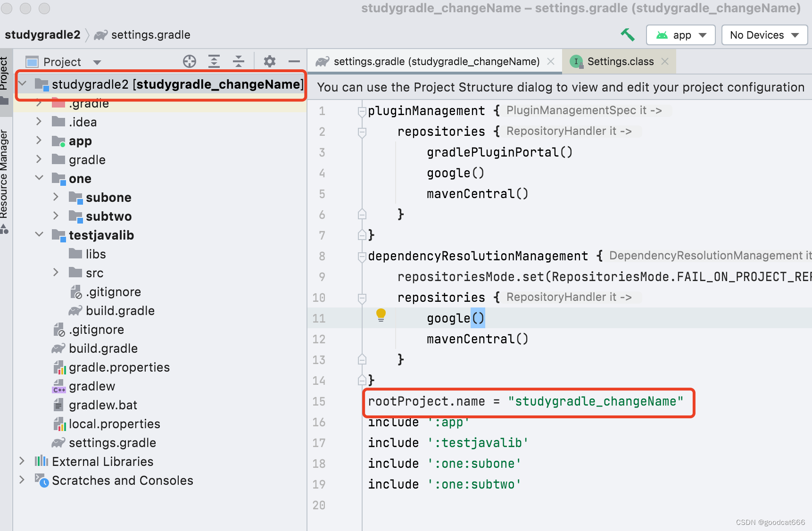Click the Build hammer icon
Screen dimensions: 812x531
click(628, 34)
